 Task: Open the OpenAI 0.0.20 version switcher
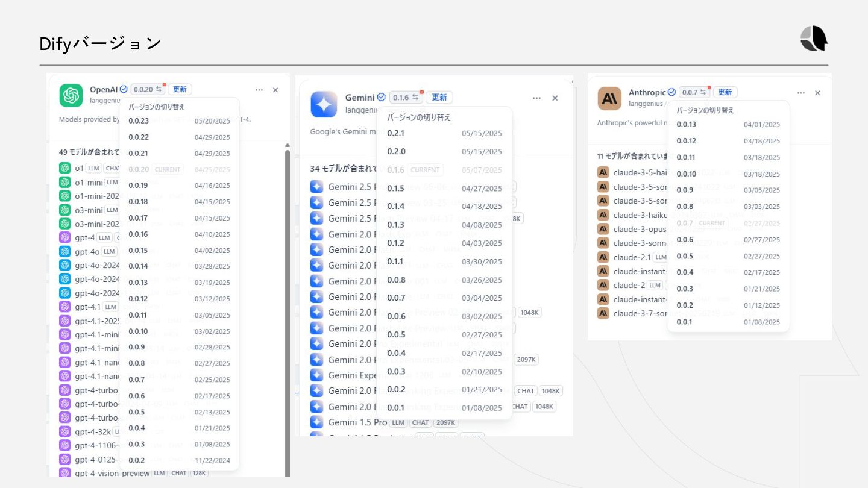click(x=148, y=89)
